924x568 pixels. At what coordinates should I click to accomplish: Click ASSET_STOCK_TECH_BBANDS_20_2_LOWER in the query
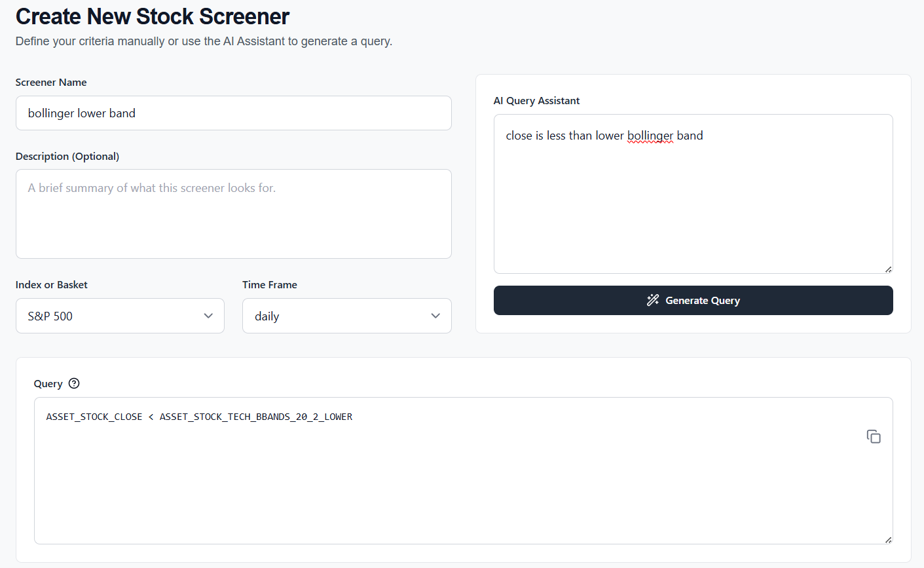[256, 417]
